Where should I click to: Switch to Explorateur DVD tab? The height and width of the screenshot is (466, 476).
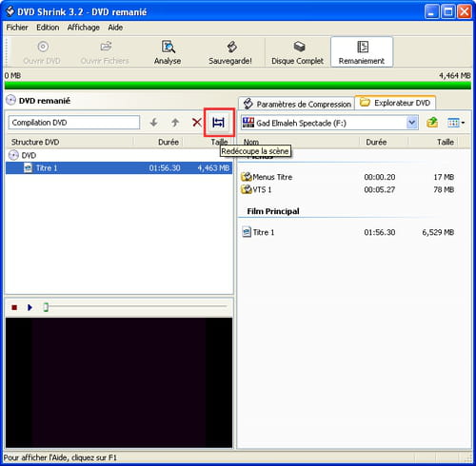(395, 103)
